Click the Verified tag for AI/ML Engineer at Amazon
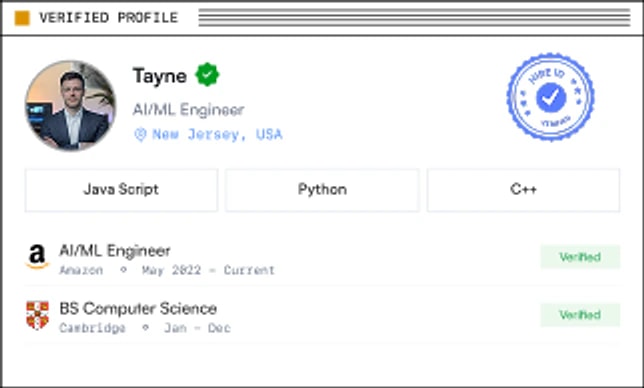644x388 pixels. click(580, 257)
